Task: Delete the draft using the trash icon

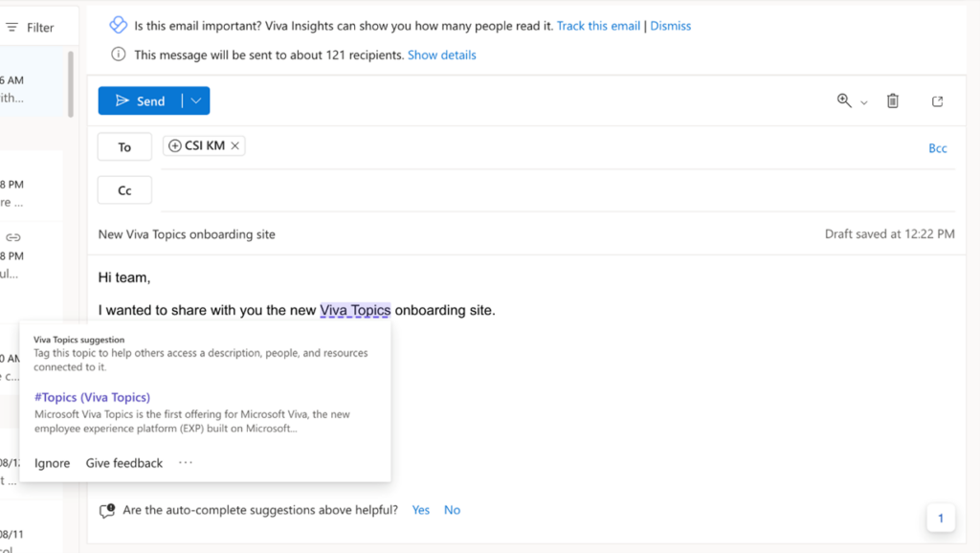Action: [892, 100]
